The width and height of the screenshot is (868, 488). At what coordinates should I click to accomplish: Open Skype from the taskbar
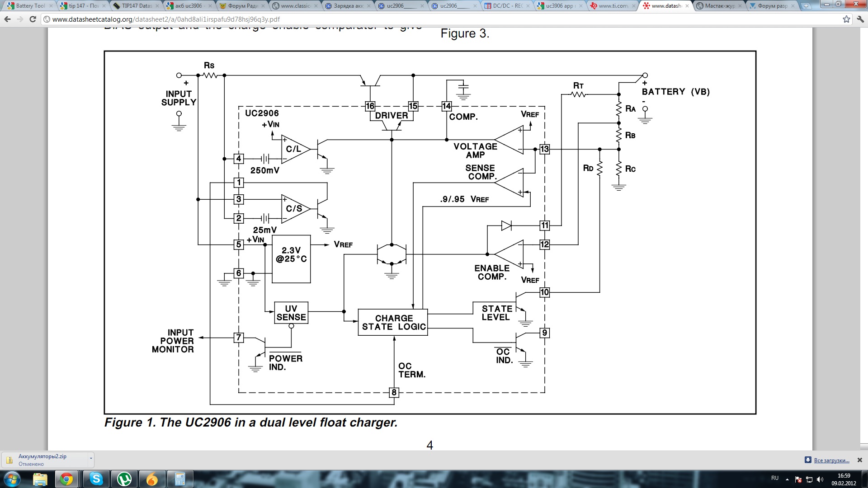click(96, 479)
